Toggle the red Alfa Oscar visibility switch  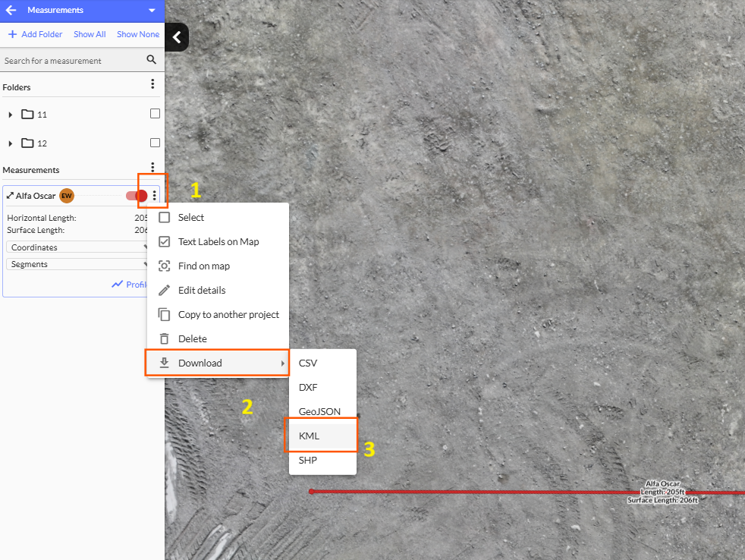pos(137,196)
